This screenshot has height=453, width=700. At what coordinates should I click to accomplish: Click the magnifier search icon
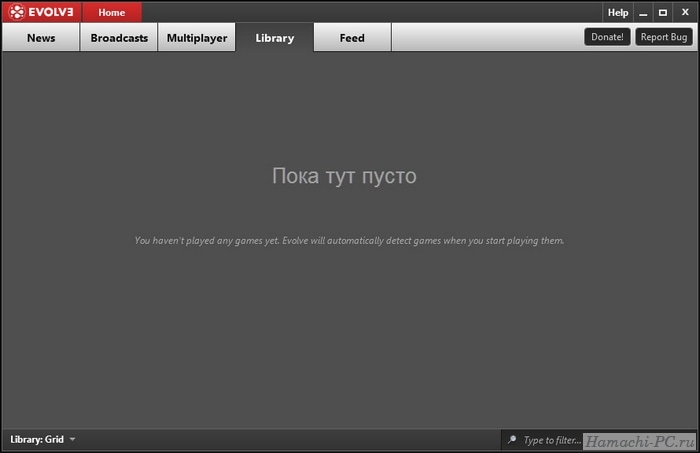[x=512, y=440]
